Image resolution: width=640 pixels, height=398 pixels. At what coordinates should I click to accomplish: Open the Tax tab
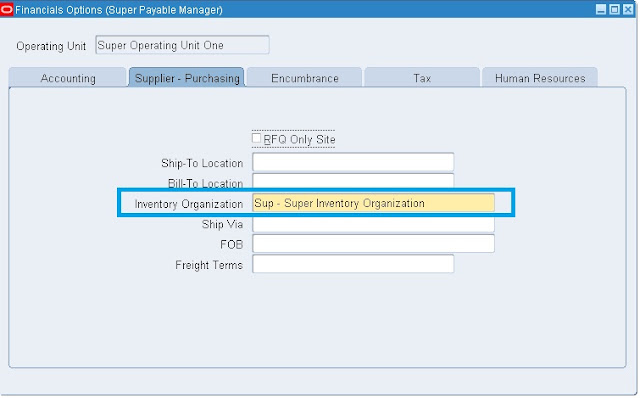[x=422, y=78]
